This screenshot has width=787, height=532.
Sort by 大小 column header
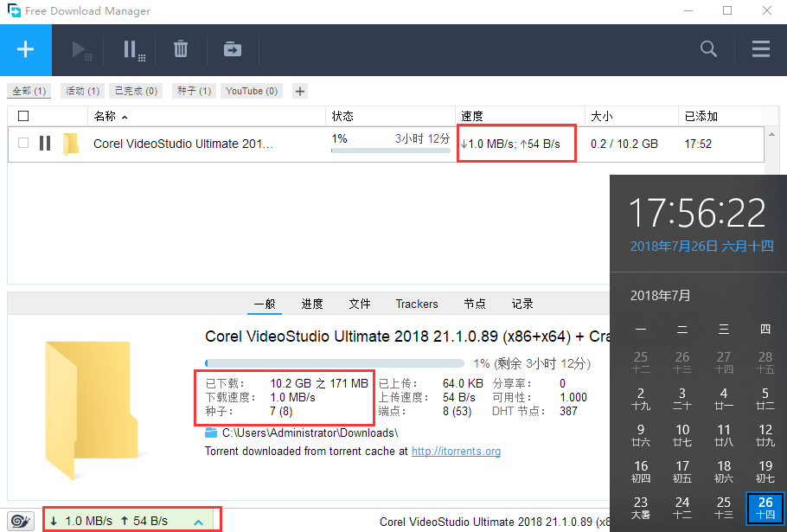(601, 117)
